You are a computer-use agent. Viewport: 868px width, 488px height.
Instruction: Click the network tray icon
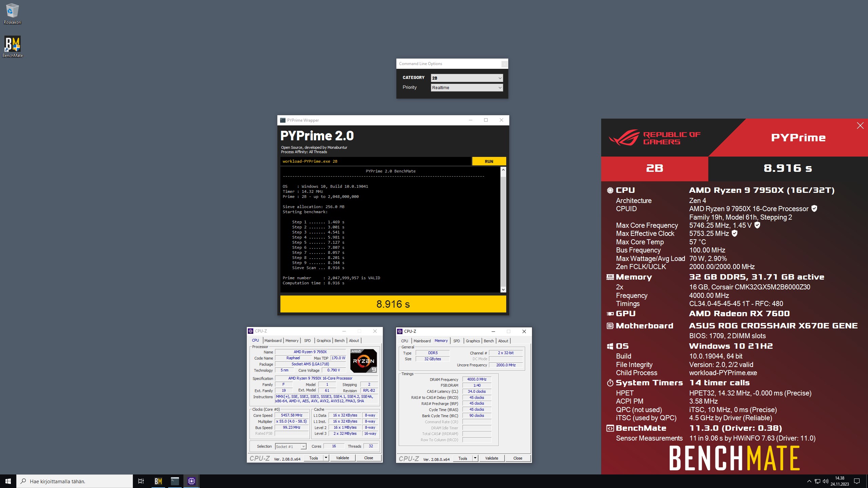coord(817,481)
